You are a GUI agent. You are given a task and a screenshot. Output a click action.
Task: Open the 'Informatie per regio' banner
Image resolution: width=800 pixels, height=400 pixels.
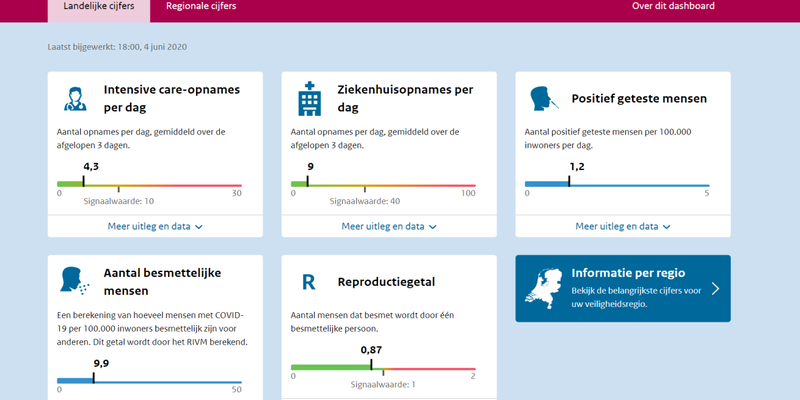pos(622,288)
